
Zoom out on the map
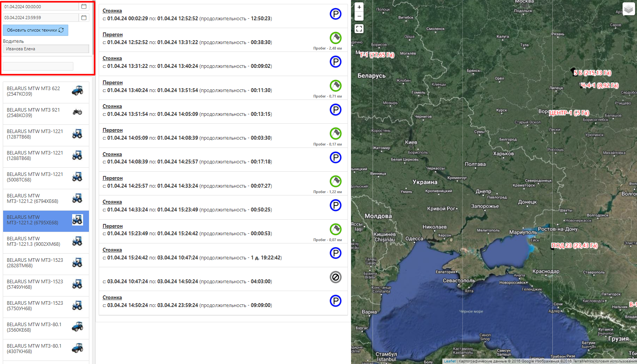pos(359,16)
